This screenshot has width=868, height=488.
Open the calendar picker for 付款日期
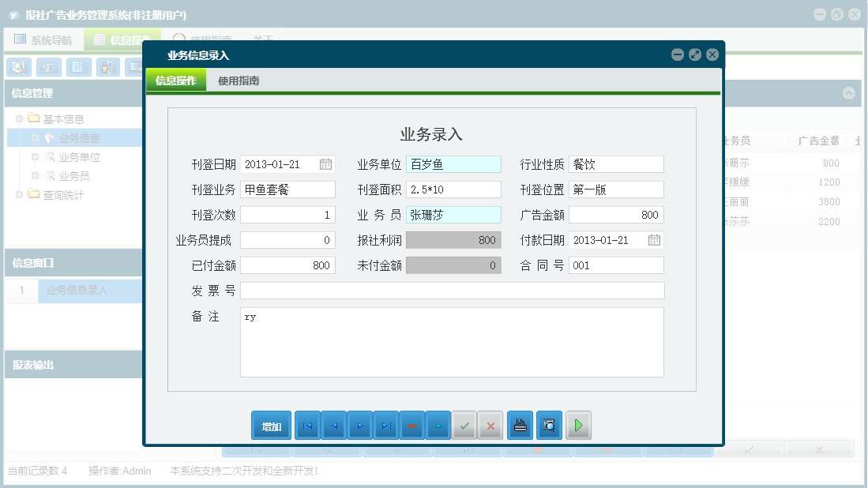point(655,238)
